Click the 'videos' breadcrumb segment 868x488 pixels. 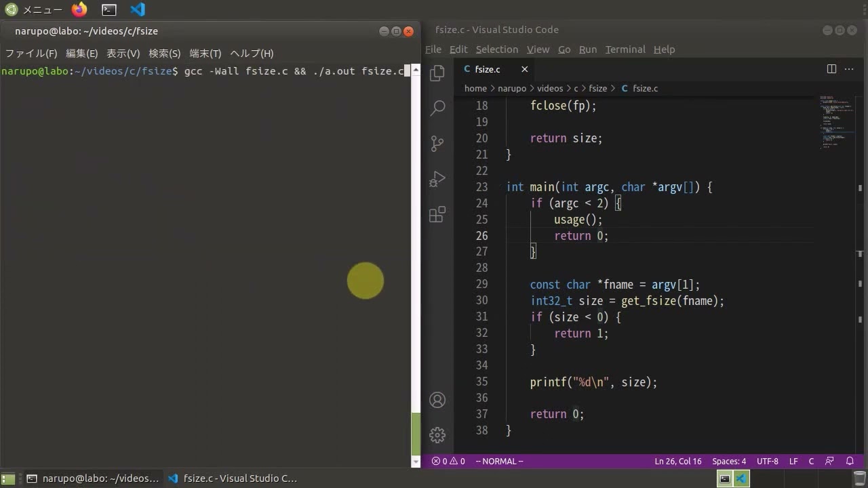click(550, 89)
